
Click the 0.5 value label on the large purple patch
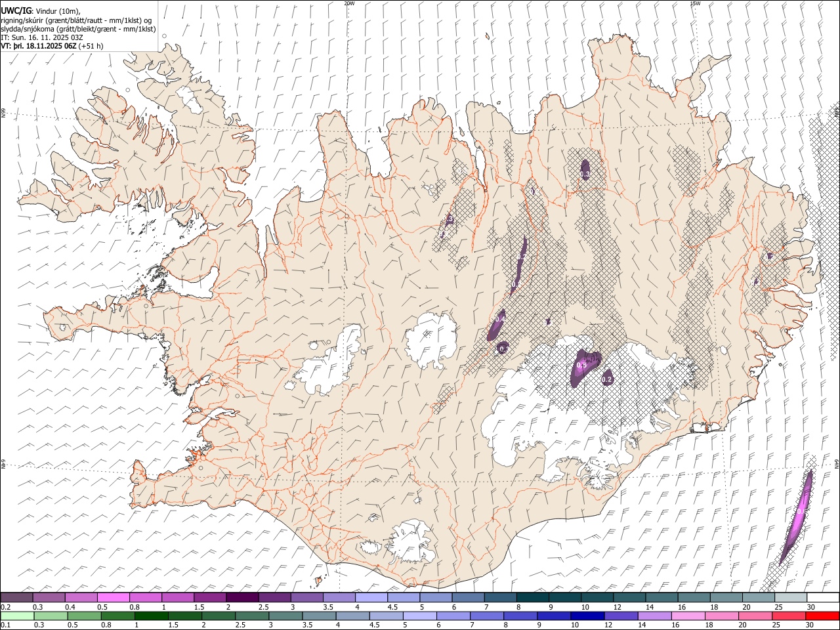[x=581, y=366]
